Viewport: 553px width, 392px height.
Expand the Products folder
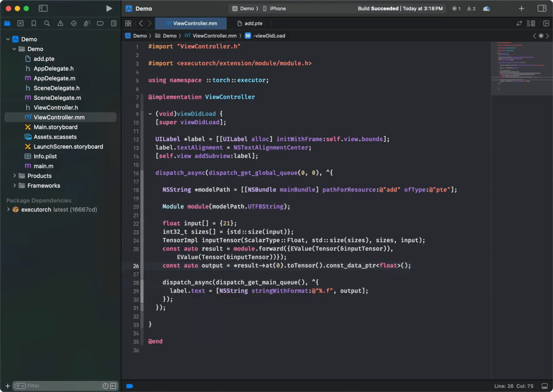pos(14,176)
